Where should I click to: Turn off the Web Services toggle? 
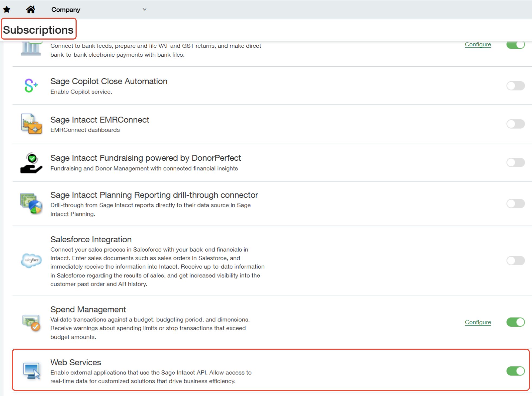pyautogui.click(x=515, y=371)
